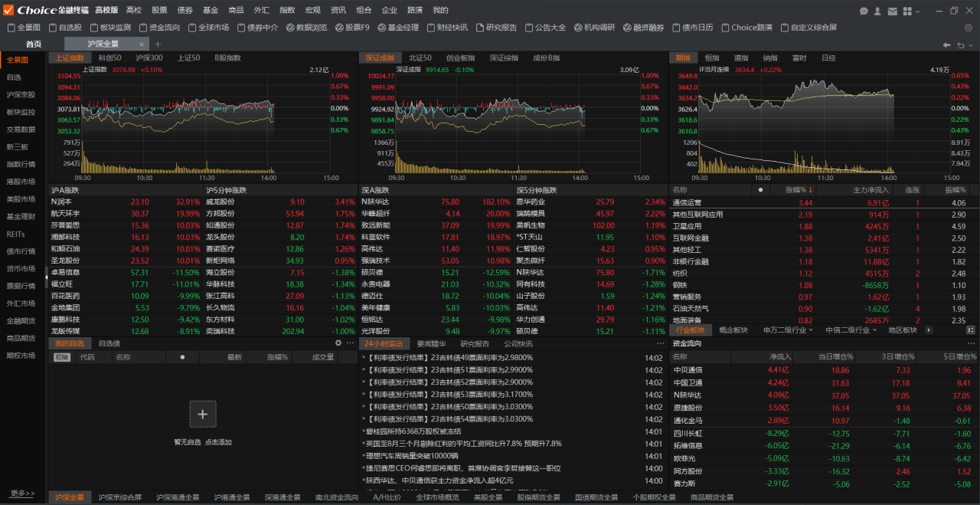Viewport: 980px width, 505px height.
Task: Click the mail envelope icon in title bar
Action: click(x=891, y=11)
